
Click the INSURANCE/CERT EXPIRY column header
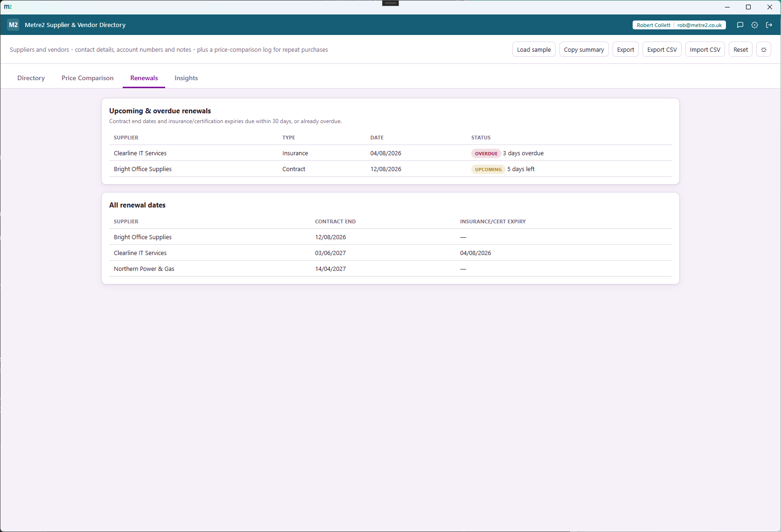[x=493, y=221]
